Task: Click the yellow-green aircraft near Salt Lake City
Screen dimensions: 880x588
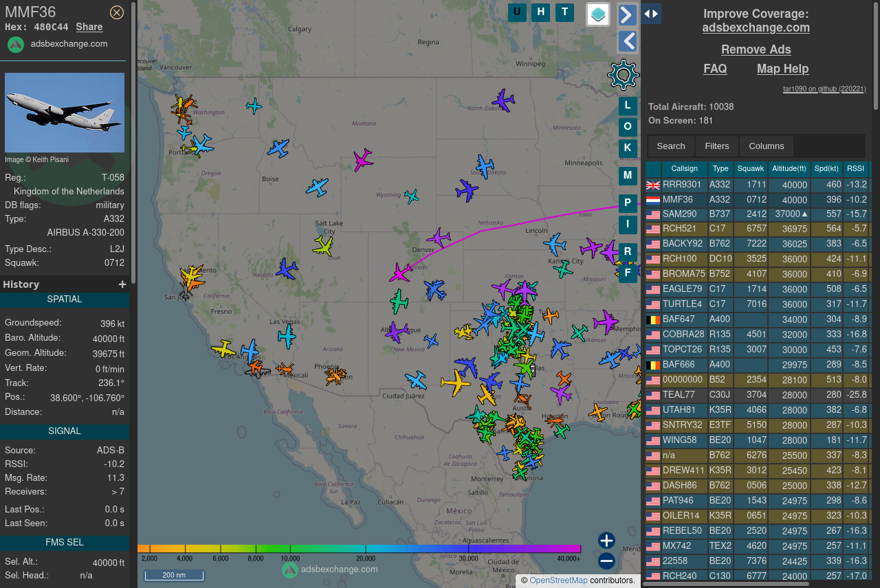Action: coord(323,245)
